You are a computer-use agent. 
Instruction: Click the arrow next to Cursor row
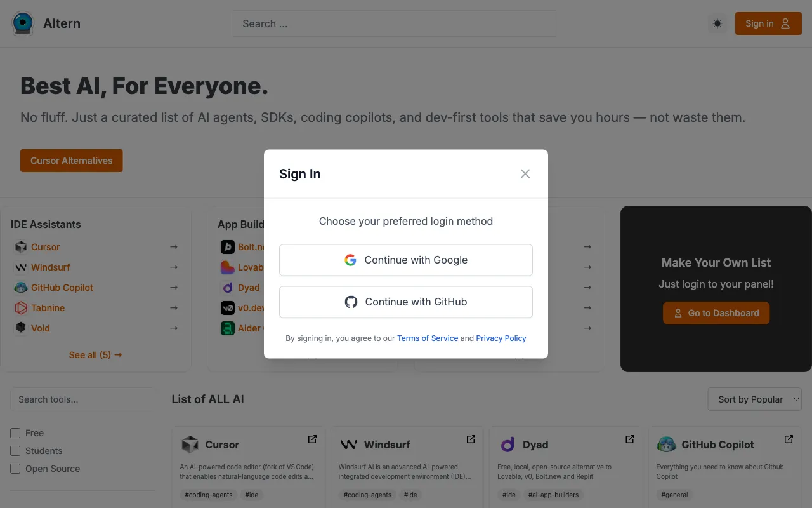pos(174,247)
